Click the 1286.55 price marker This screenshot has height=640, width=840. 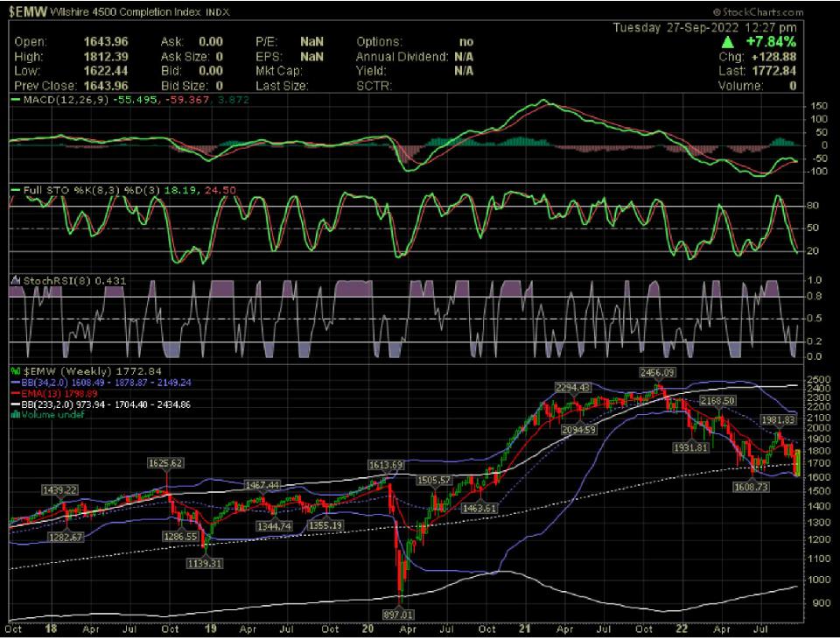point(181,537)
